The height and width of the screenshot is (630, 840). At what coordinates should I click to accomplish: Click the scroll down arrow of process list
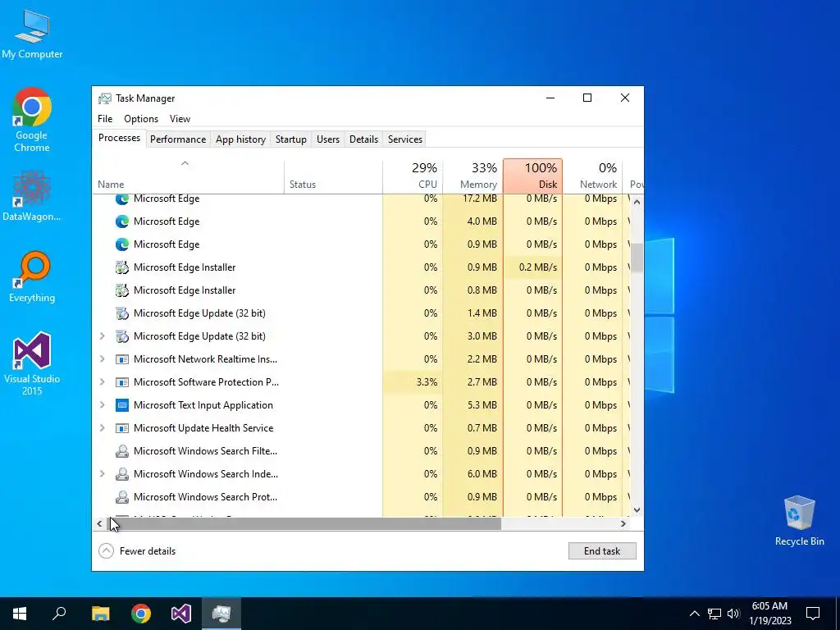637,510
